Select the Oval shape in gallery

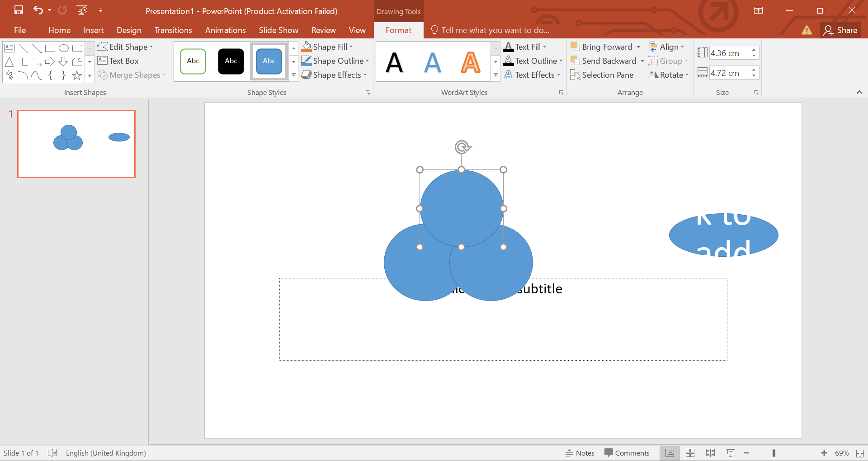64,48
